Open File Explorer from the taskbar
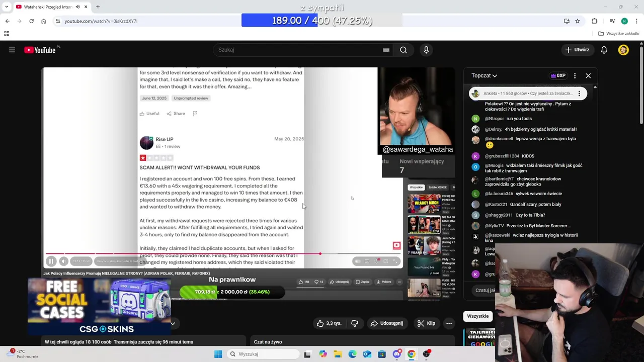 338,354
